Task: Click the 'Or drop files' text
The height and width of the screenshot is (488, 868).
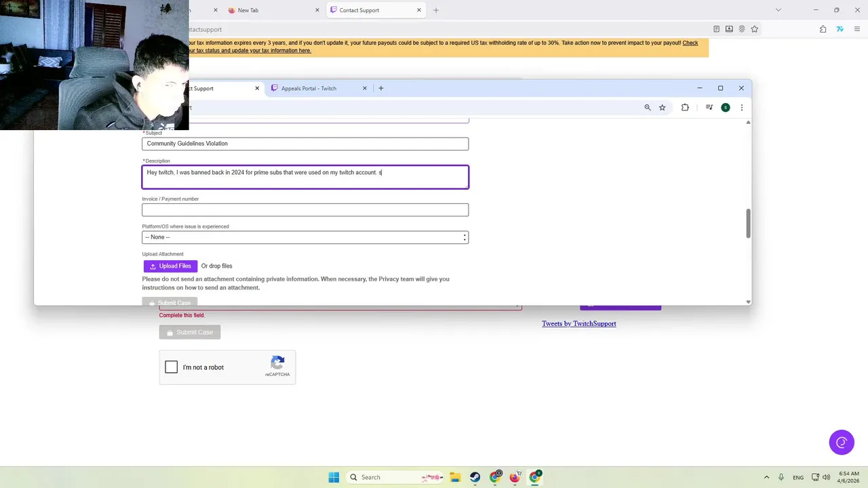Action: [216, 266]
